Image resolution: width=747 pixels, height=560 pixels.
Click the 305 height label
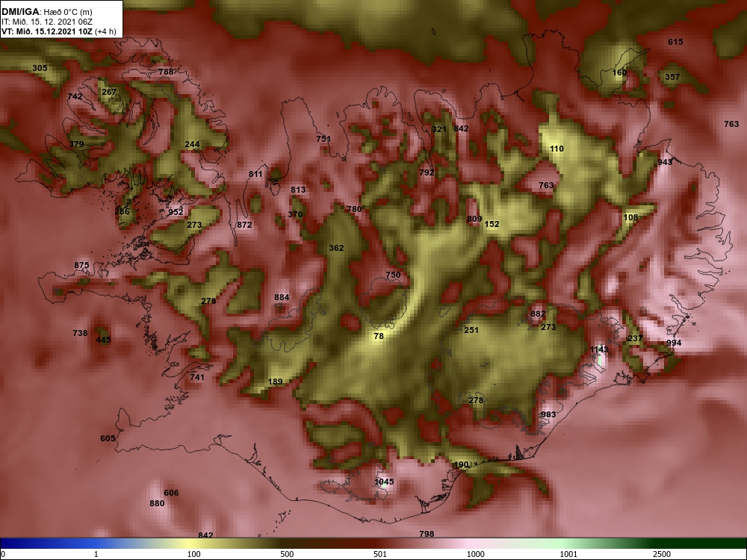pyautogui.click(x=40, y=68)
